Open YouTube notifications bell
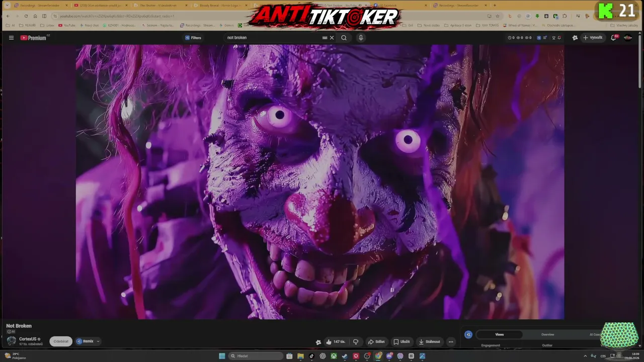This screenshot has width=644, height=362. click(x=614, y=38)
